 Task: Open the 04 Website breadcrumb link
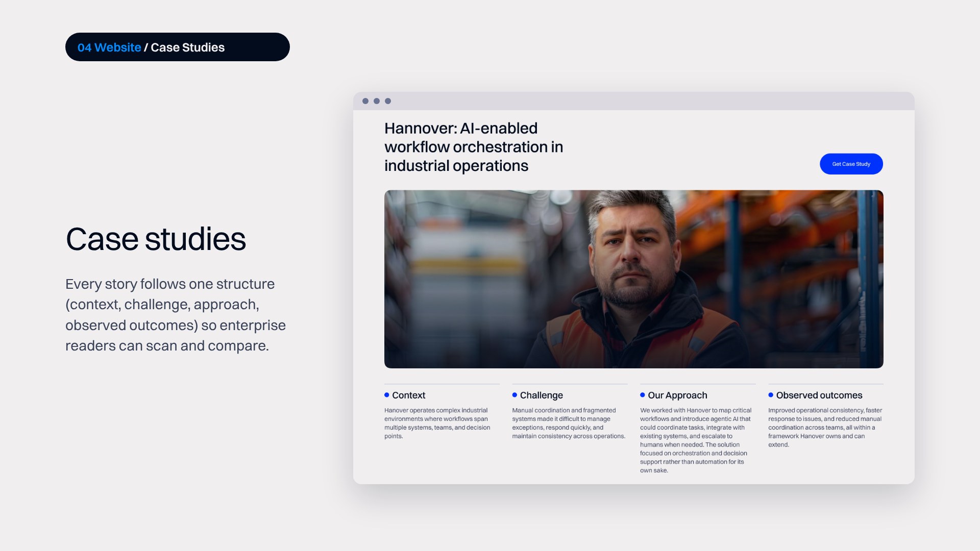coord(109,47)
